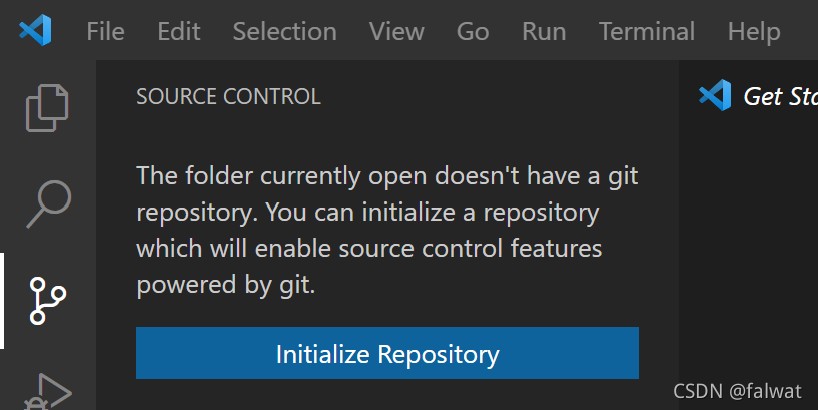Open the Run and Debug view icon

(47, 392)
